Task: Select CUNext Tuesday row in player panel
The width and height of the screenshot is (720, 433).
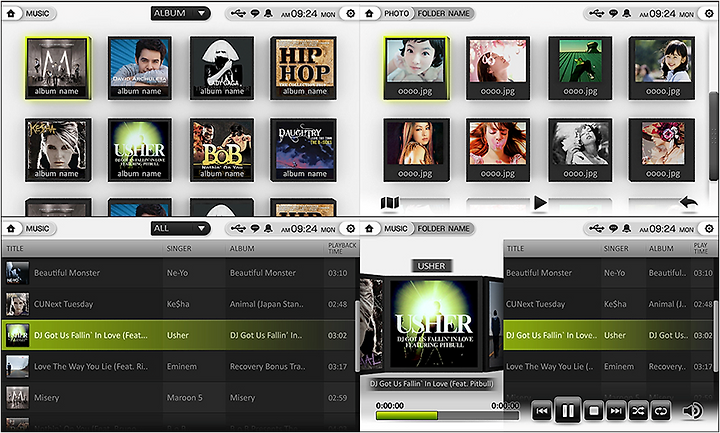Action: 610,304
